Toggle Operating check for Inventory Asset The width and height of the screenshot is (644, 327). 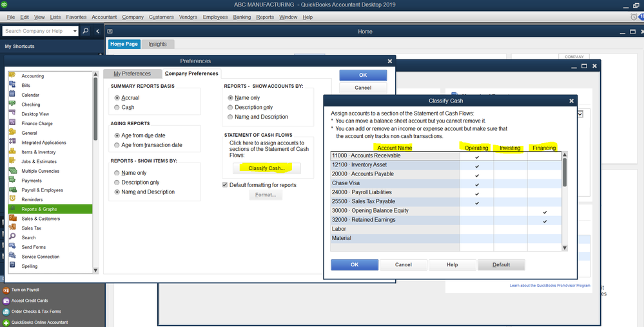click(x=477, y=166)
